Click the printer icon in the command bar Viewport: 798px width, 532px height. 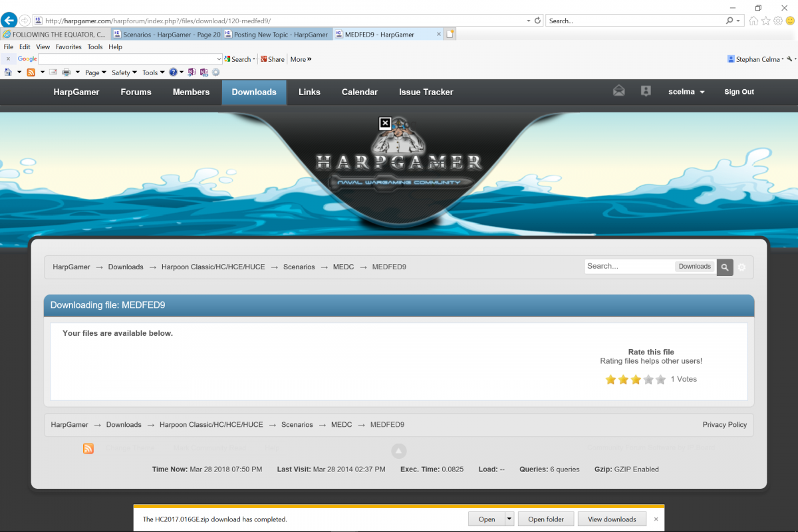[x=66, y=72]
